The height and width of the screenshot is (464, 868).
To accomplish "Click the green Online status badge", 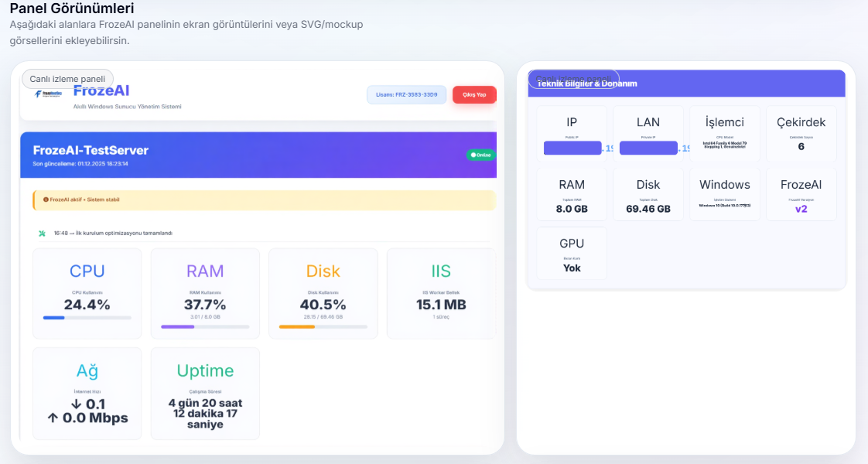I will (480, 155).
